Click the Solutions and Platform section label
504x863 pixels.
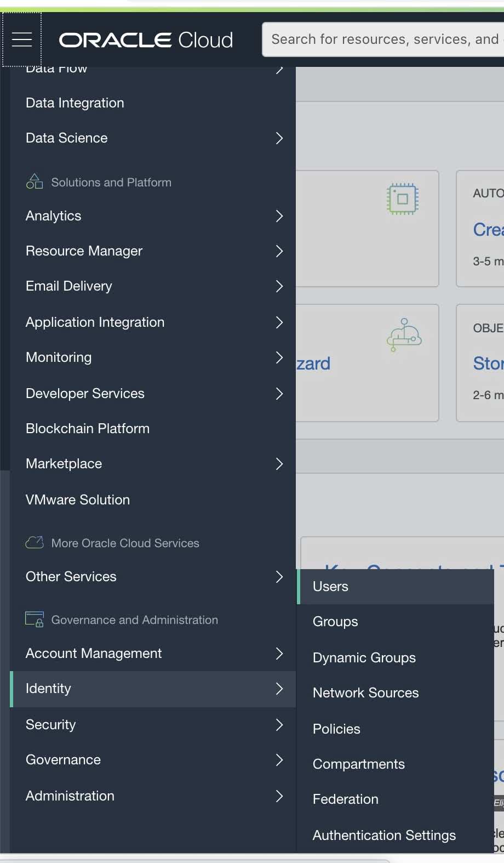click(111, 183)
